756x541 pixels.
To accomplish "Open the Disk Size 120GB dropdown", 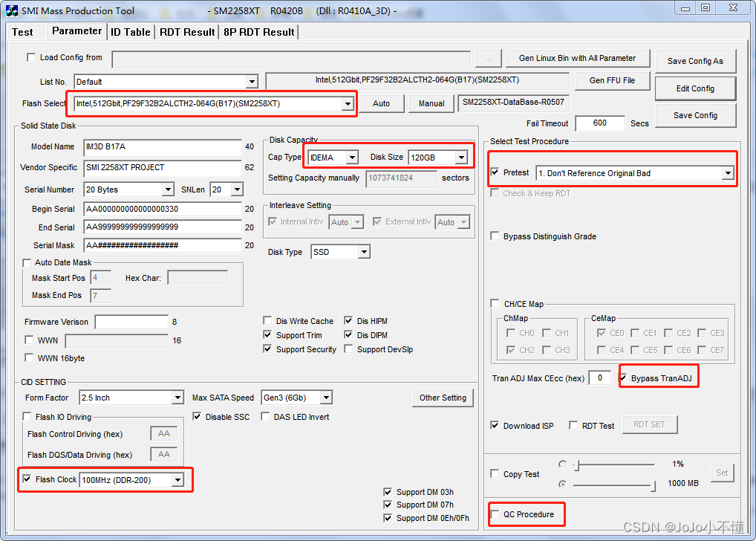I will [461, 158].
